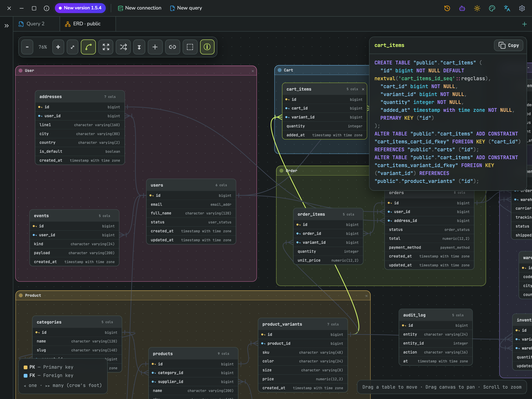Select the categories table header

(77, 322)
